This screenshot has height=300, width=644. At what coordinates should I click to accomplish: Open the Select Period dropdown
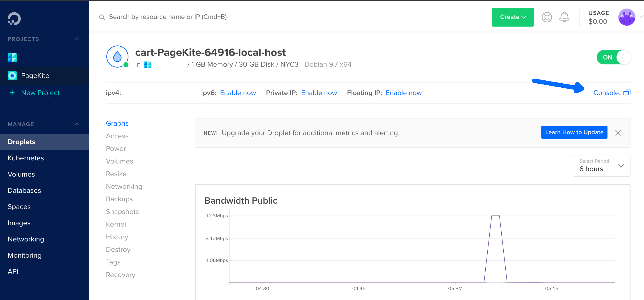tap(601, 166)
